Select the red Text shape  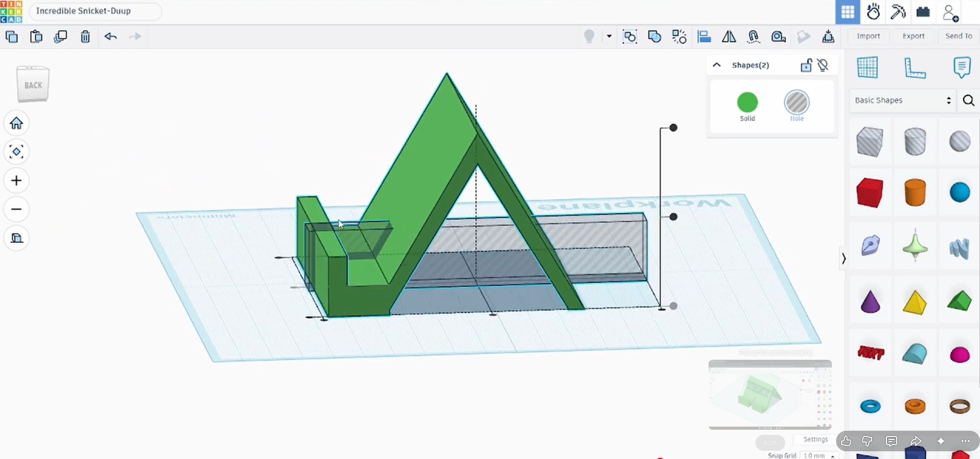coord(870,353)
